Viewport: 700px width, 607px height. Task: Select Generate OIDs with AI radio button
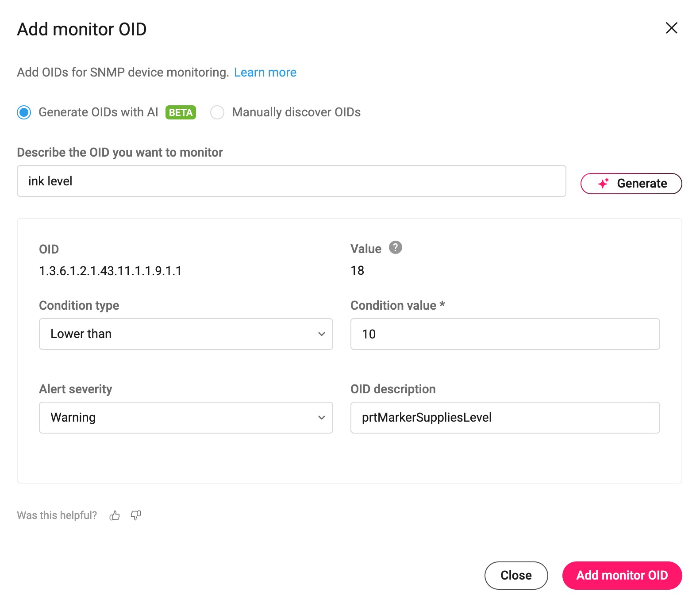tap(24, 112)
